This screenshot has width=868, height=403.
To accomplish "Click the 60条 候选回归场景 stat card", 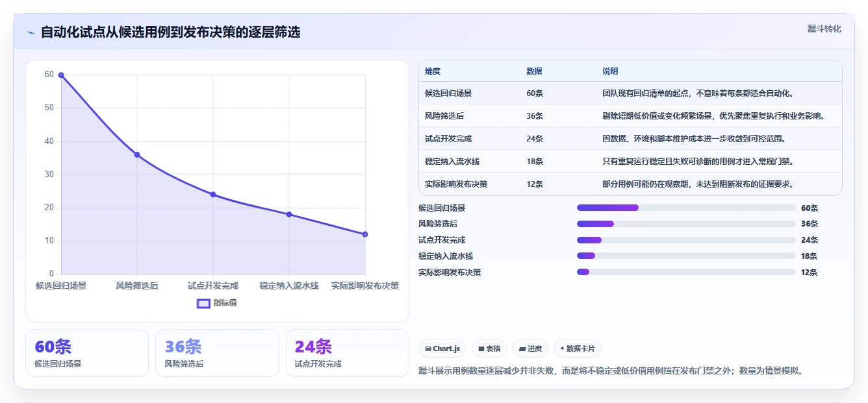I will click(87, 353).
